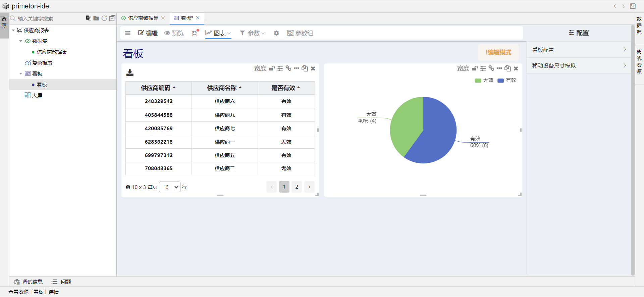Screen dimensions: 644x297
Task: Toggle the 无效 series in the chart legend
Action: (484, 80)
